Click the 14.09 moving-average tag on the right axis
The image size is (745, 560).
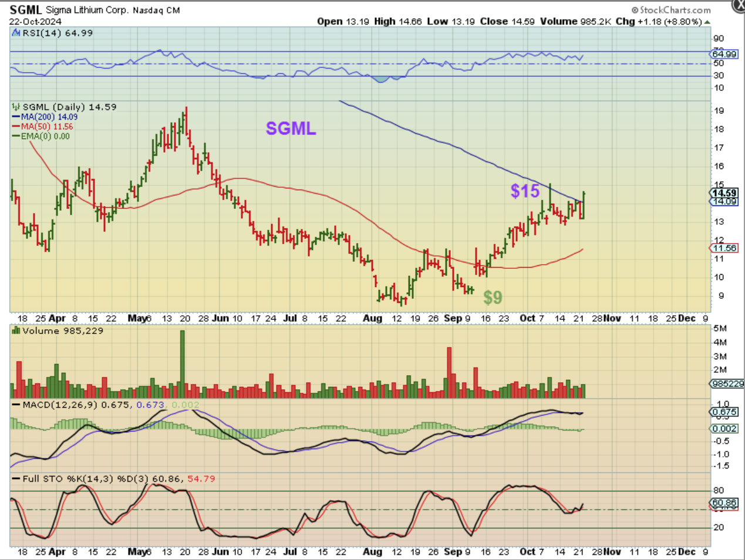[x=724, y=201]
